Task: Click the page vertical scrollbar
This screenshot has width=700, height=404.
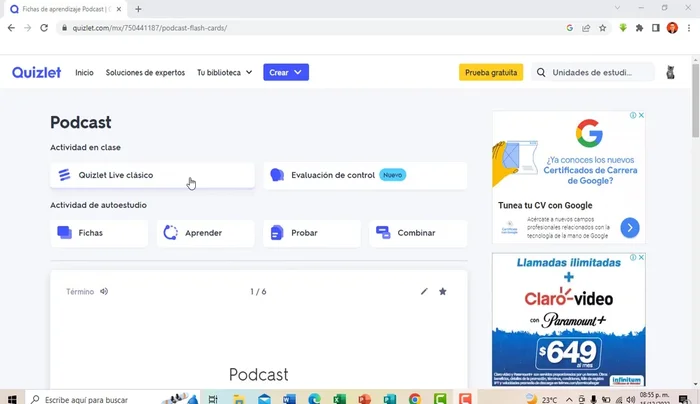Action: coord(696,100)
